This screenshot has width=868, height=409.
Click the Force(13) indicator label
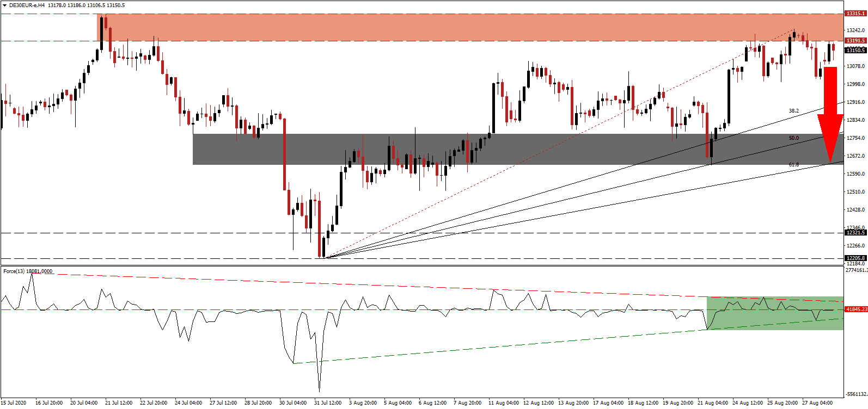(14, 271)
